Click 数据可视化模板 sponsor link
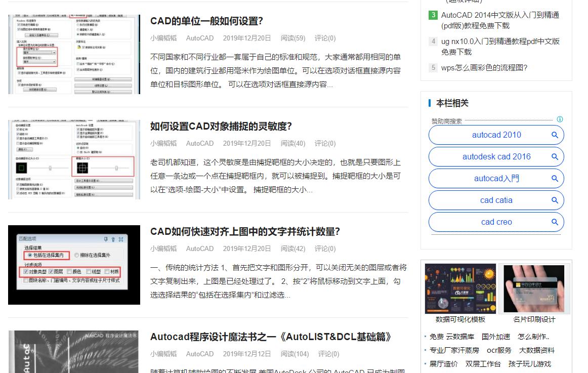Image resolution: width=588 pixels, height=373 pixels. point(459,319)
